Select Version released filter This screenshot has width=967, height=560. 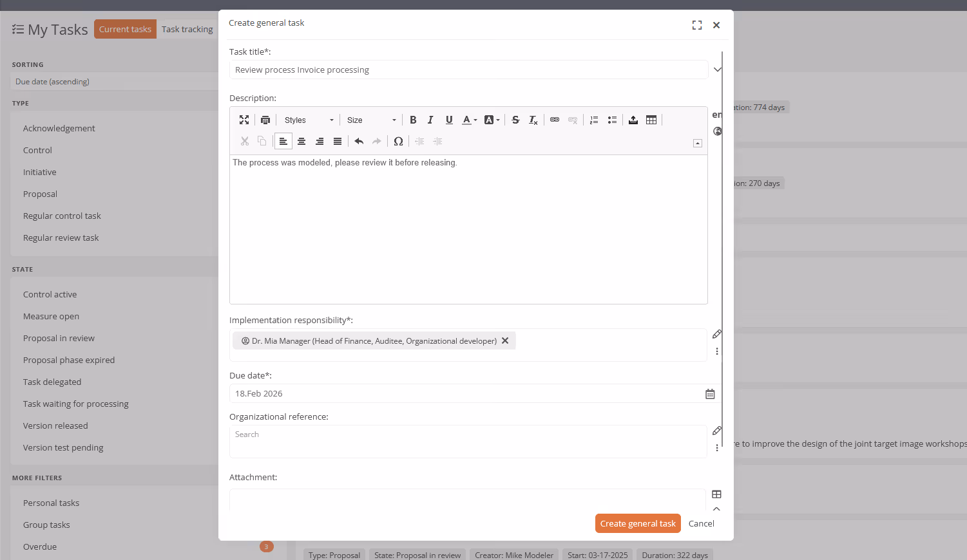pos(55,425)
